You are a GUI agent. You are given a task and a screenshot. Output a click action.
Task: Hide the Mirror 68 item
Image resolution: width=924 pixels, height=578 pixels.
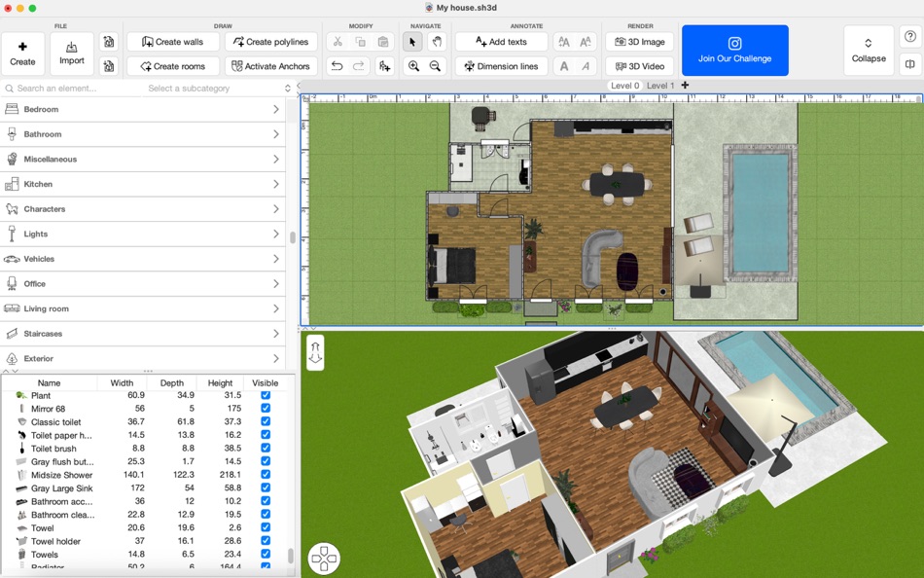pyautogui.click(x=266, y=409)
